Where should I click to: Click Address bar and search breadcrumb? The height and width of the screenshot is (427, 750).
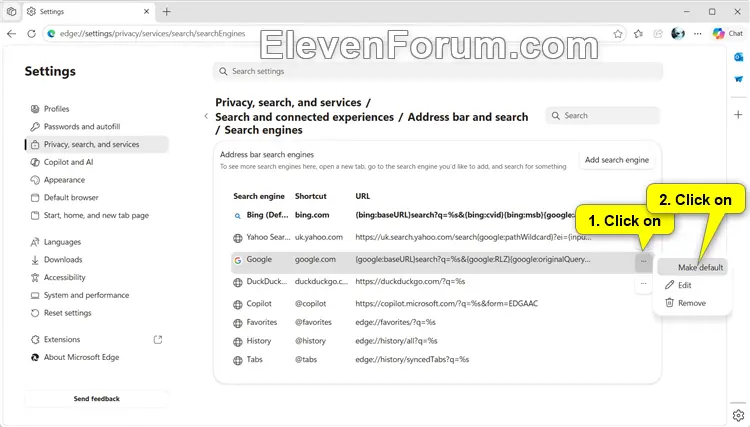pyautogui.click(x=468, y=117)
